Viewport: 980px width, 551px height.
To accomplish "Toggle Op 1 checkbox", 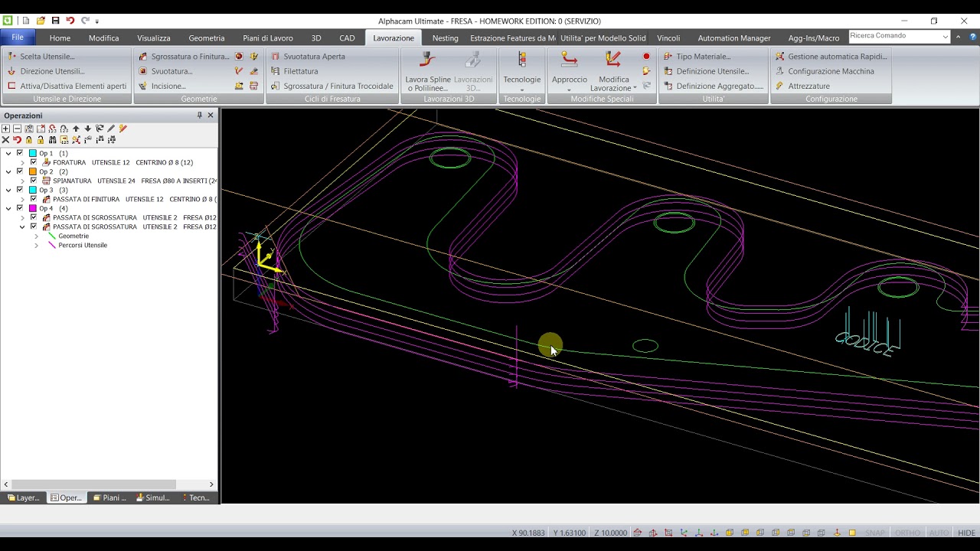I will (20, 153).
